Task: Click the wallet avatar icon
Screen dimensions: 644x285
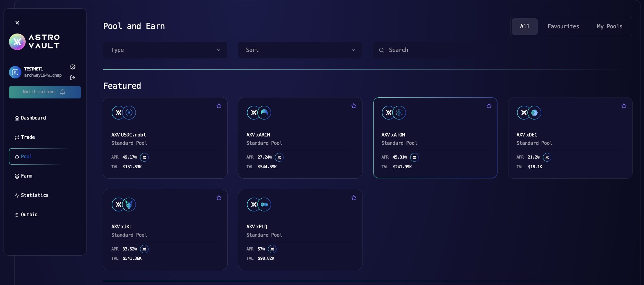Action: click(15, 72)
